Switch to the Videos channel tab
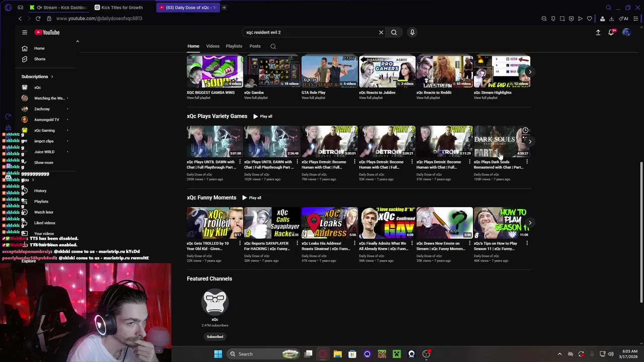644x362 pixels. coord(212,46)
